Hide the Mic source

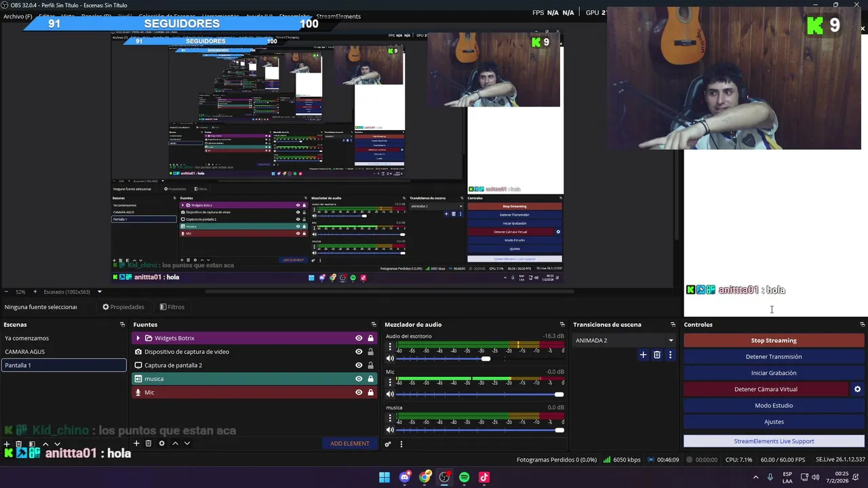coord(359,392)
